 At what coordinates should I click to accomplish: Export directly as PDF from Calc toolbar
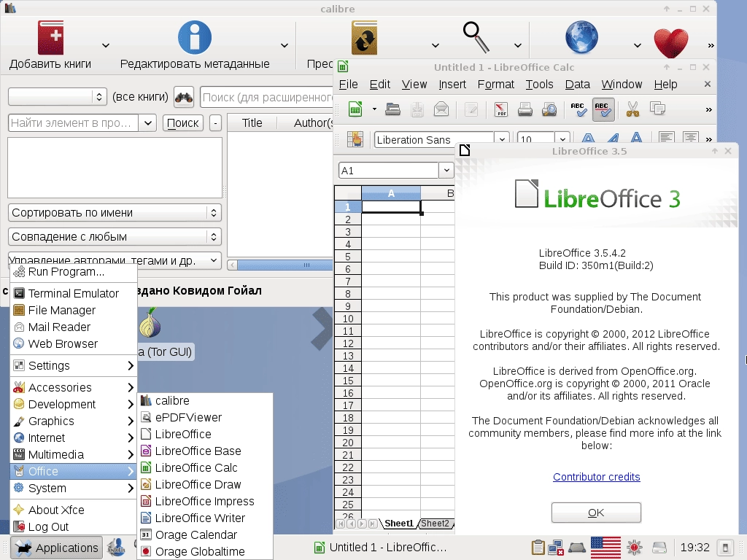500,109
